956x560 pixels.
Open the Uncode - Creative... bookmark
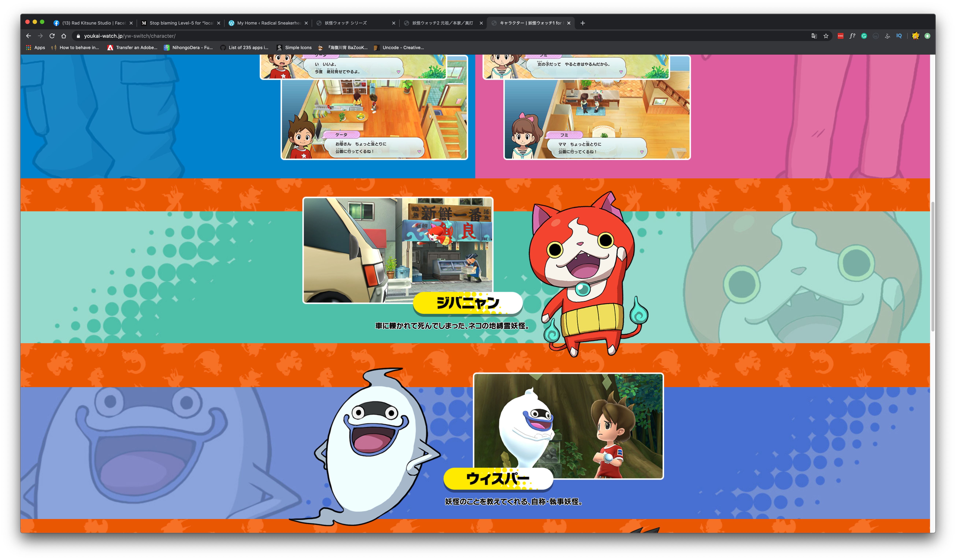tap(399, 47)
